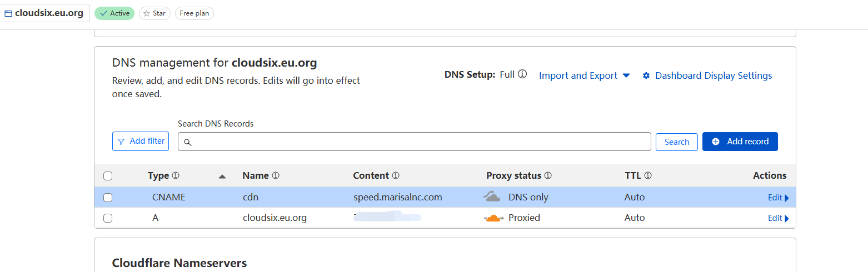Click the DNS Setup info icon
This screenshot has height=272, width=868.
[x=522, y=74]
